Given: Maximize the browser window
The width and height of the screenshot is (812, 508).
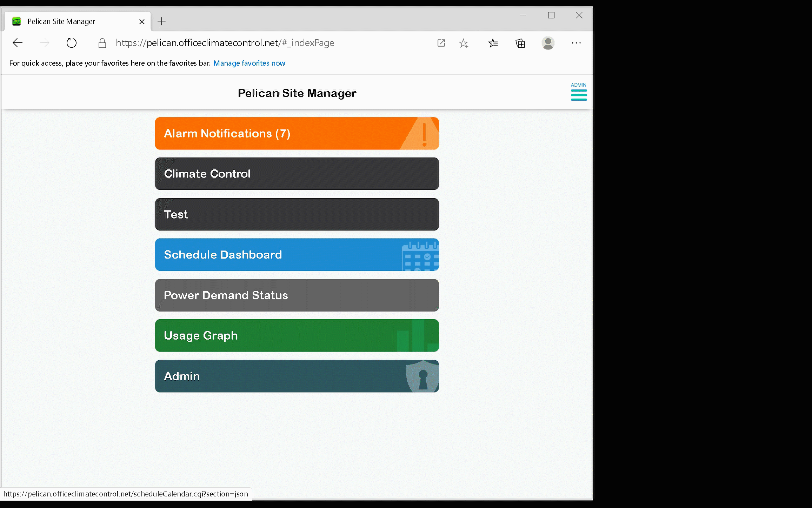Looking at the screenshot, I should coord(551,15).
